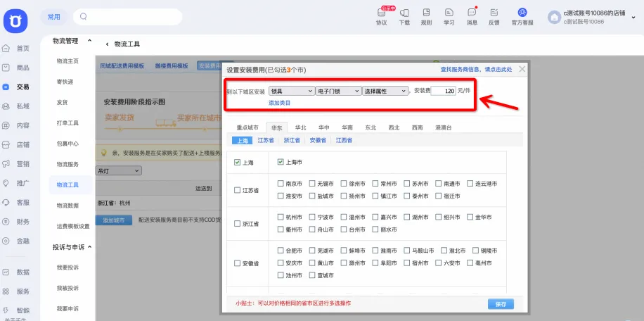
Task: Open 我要投诉 in the menu
Action: pyautogui.click(x=67, y=267)
